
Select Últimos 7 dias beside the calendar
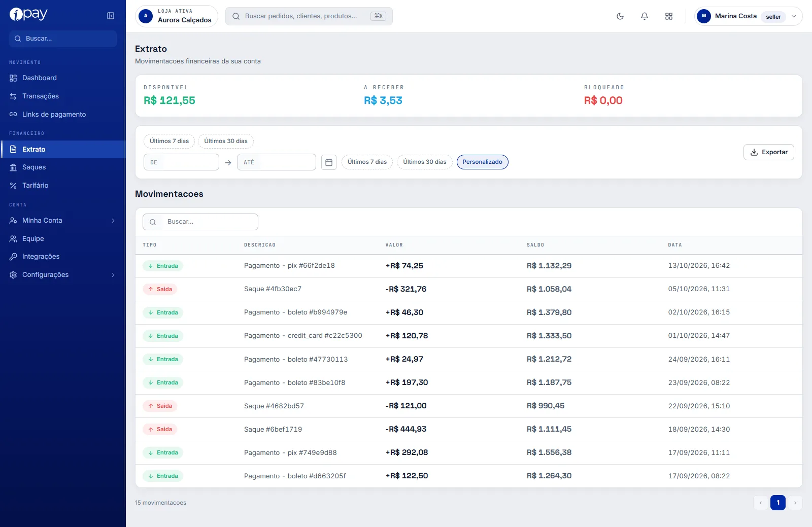point(367,162)
